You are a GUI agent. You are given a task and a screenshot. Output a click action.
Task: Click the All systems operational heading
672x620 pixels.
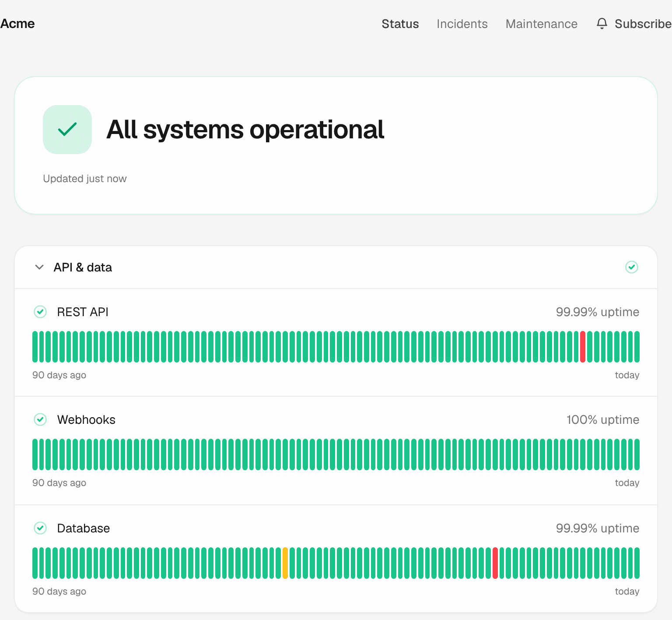(245, 130)
